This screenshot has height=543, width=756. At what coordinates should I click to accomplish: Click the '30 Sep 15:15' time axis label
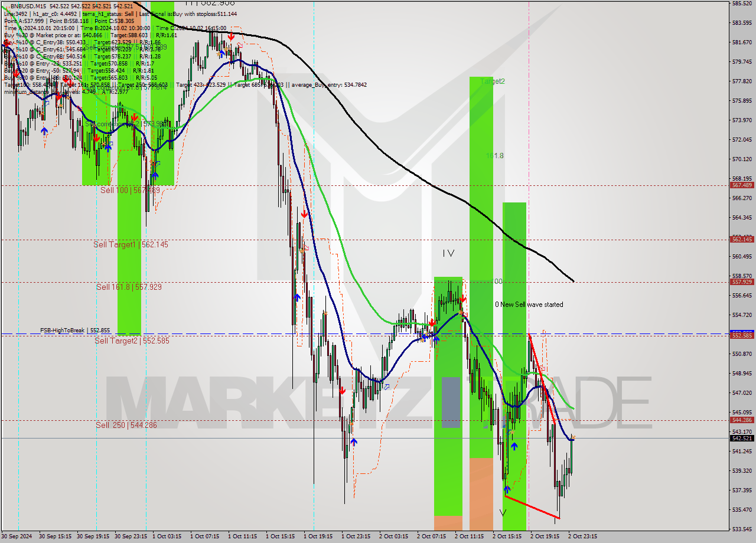click(x=56, y=537)
